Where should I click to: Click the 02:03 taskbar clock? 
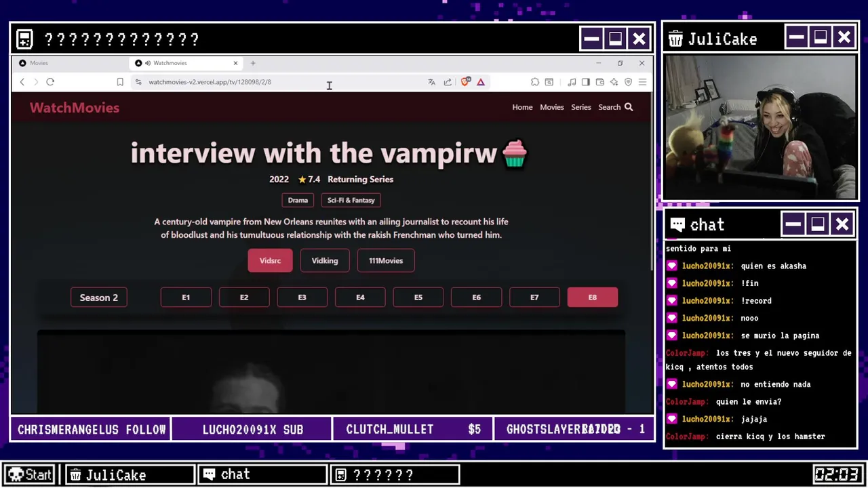[x=837, y=474]
